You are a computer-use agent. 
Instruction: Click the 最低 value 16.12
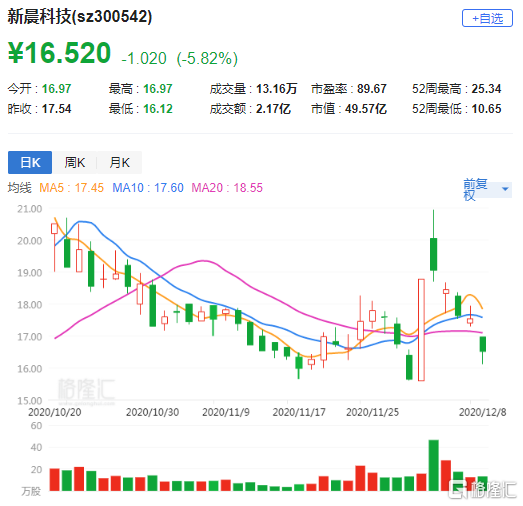pos(158,109)
